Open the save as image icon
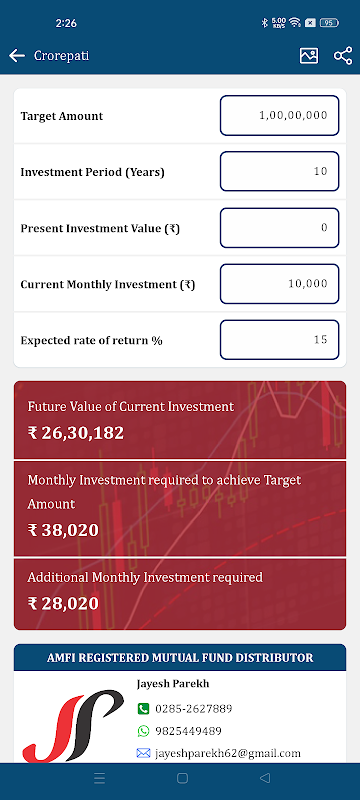This screenshot has width=360, height=800. tap(308, 56)
